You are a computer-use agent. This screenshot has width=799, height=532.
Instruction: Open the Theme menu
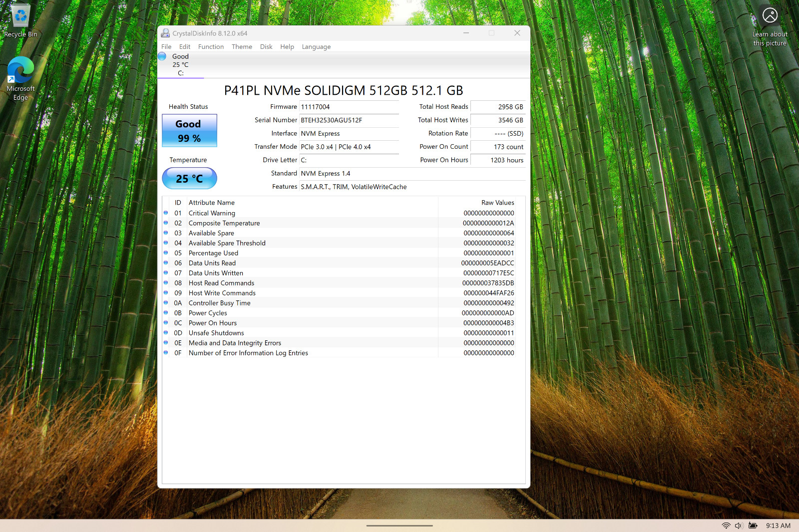tap(242, 46)
